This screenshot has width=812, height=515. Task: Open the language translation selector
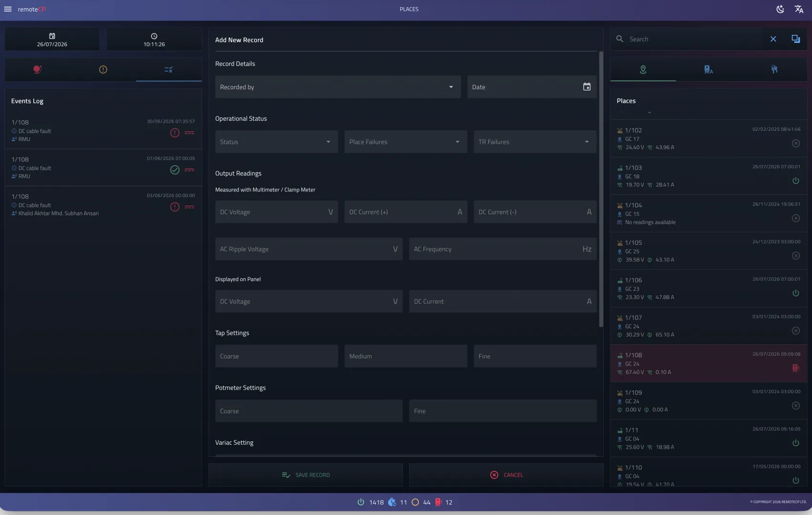coord(799,9)
